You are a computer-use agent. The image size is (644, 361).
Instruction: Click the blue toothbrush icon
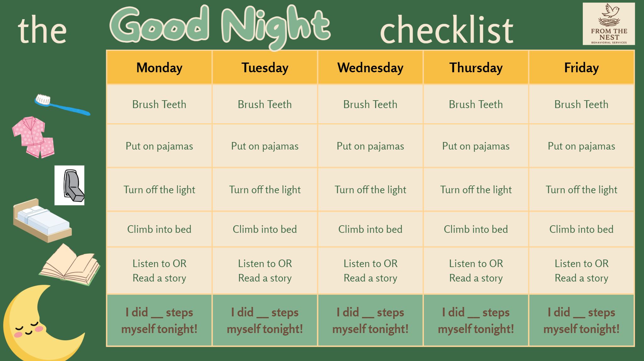pyautogui.click(x=62, y=105)
